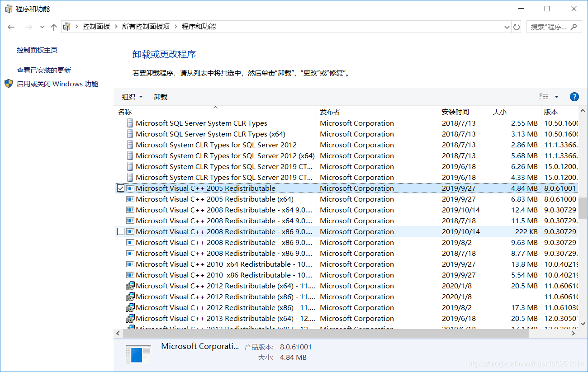Open 控制面板主页 link
Viewport: 588px width, 372px height.
(37, 50)
